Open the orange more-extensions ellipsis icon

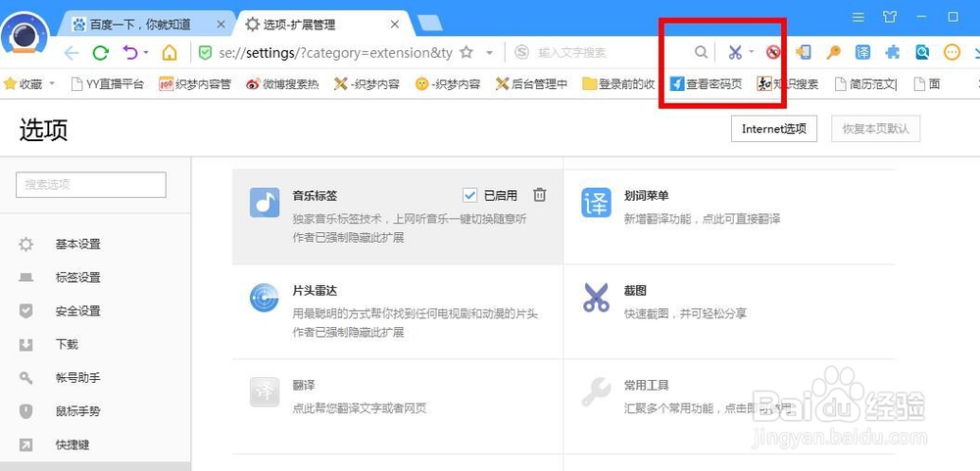point(952,53)
